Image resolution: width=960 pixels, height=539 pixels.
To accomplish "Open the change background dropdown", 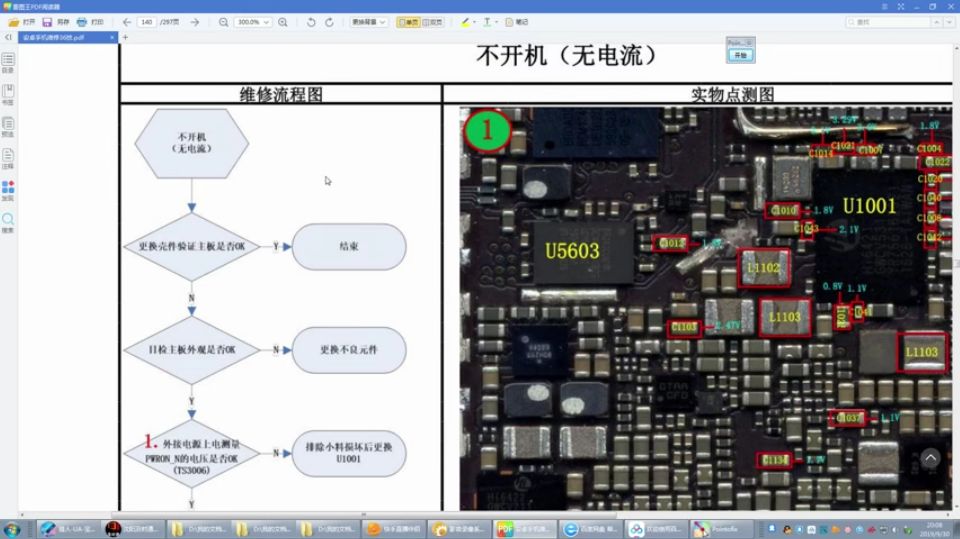I will (369, 22).
